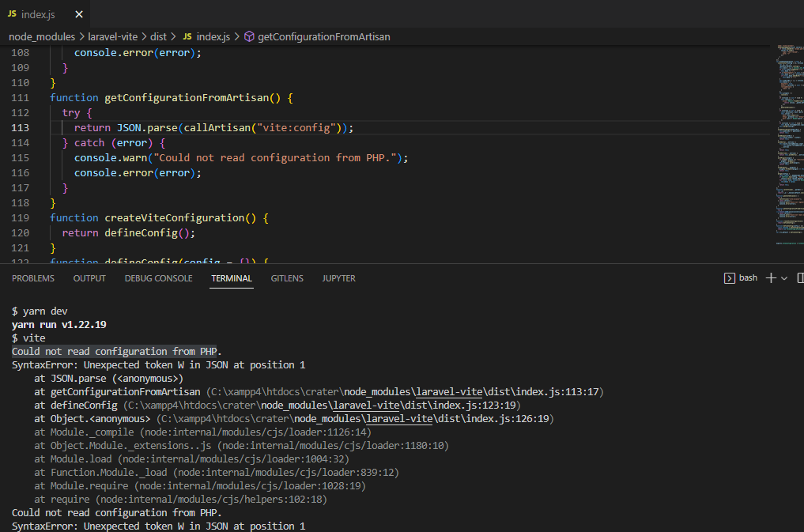
Task: Click "at Module._compile" stack trace line
Action: point(202,432)
